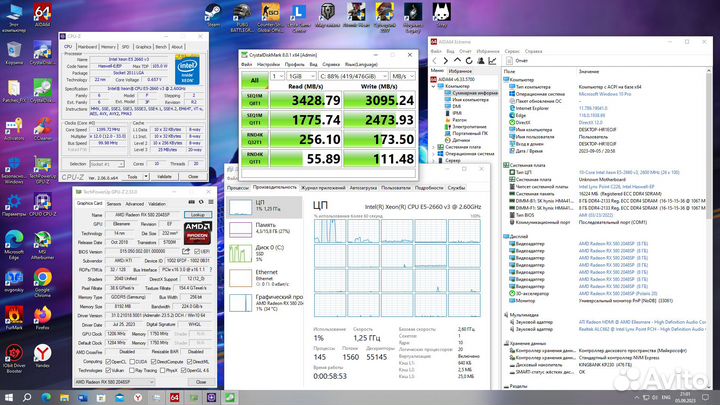Image resolution: width=720 pixels, height=405 pixels.
Task: Toggle the OpenCL checkbox in GPU-Z
Action: (x=108, y=362)
